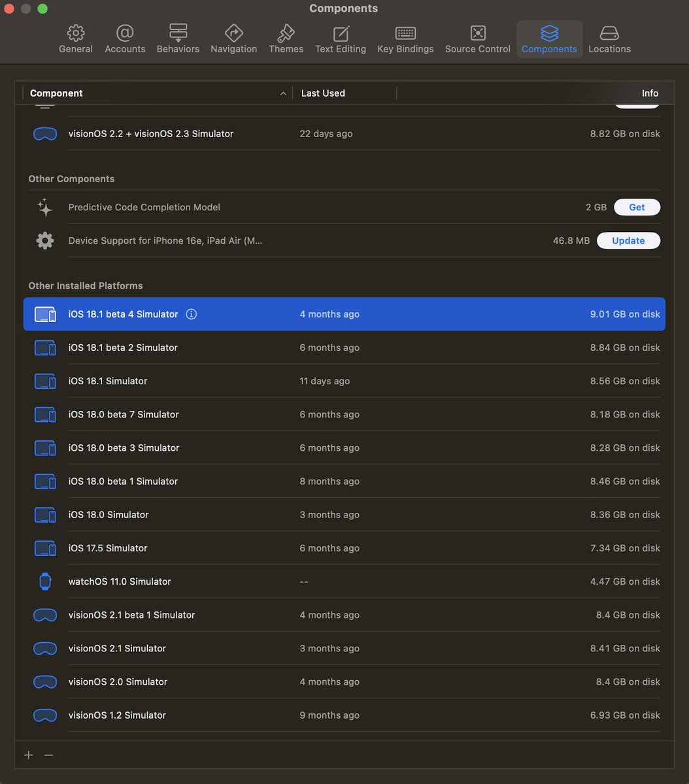Viewport: 689px width, 784px height.
Task: Select the visionOS 1.2 Simulator name
Action: click(117, 715)
